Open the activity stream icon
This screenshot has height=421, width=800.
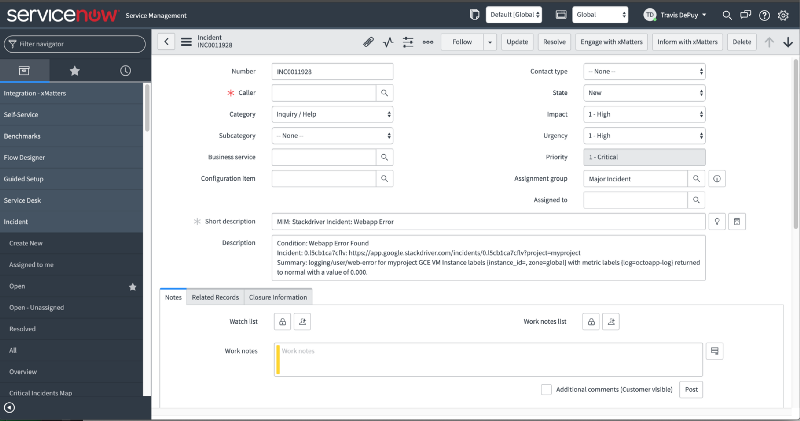387,42
